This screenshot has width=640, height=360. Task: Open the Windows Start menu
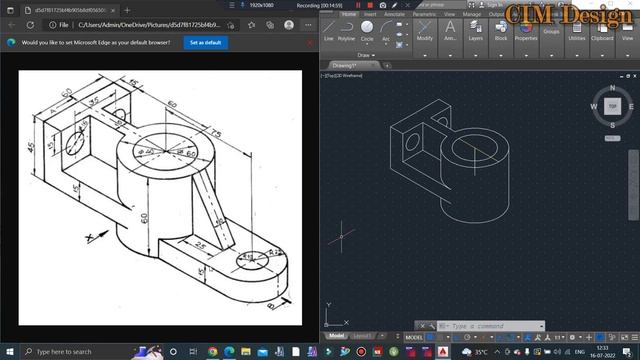[x=10, y=351]
